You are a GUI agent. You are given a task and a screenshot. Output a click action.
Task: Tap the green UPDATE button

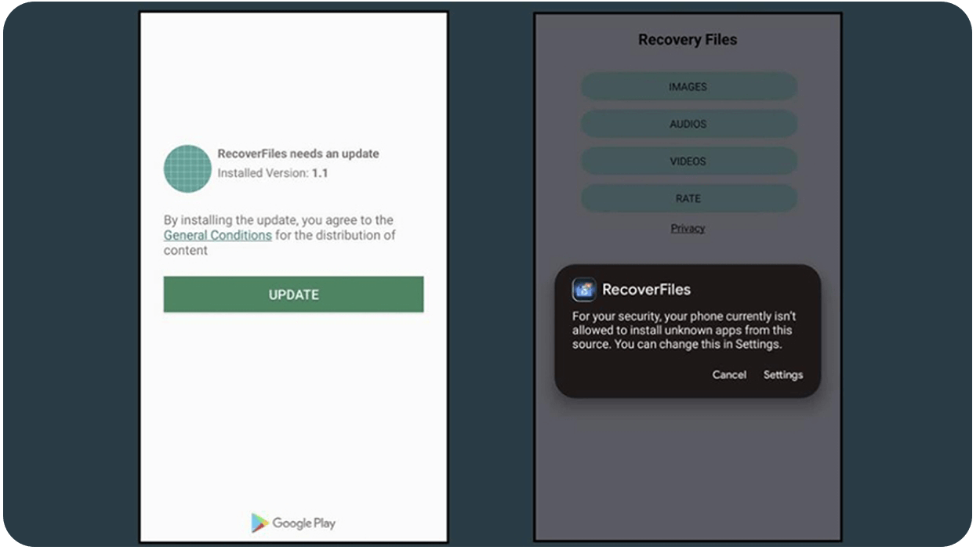[x=293, y=295]
